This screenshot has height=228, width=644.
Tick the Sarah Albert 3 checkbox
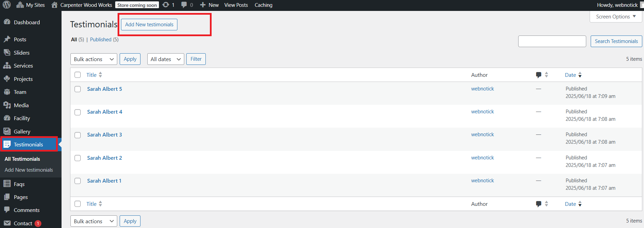[x=78, y=135]
